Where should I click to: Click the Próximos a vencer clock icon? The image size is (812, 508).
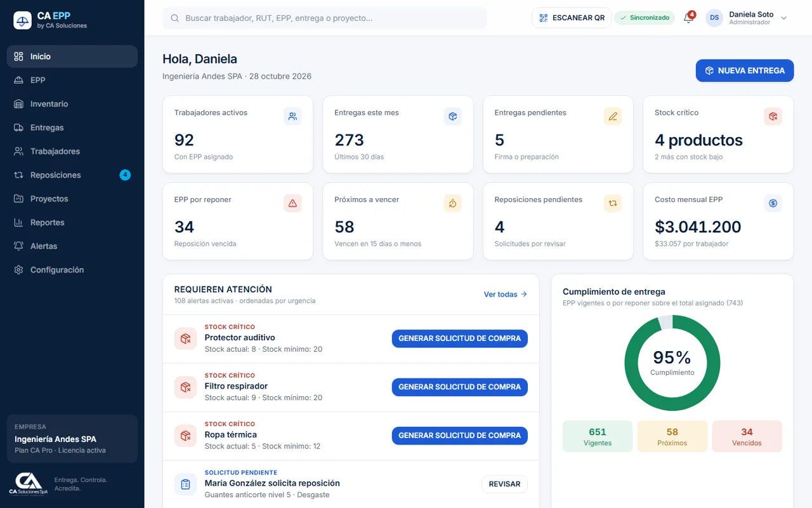click(452, 203)
